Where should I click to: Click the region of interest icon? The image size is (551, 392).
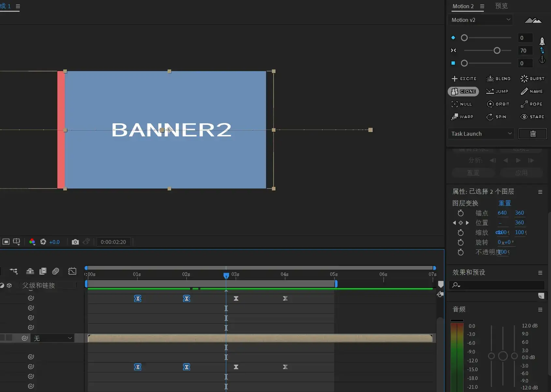pos(16,242)
